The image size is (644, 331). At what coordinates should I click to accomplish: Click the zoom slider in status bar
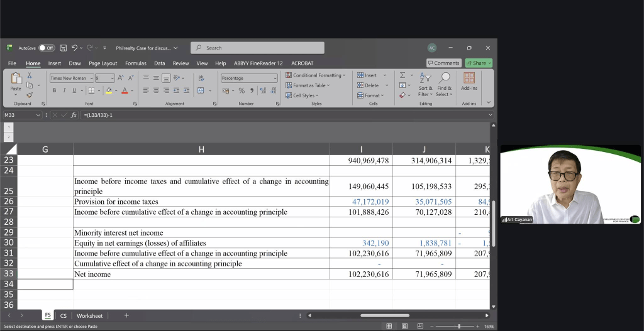[458, 327]
